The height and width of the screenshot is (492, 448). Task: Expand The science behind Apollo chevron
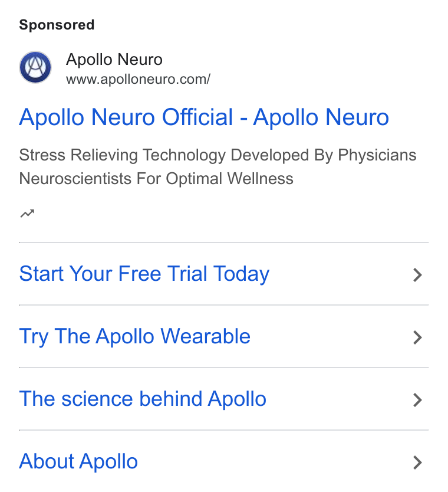(x=417, y=400)
